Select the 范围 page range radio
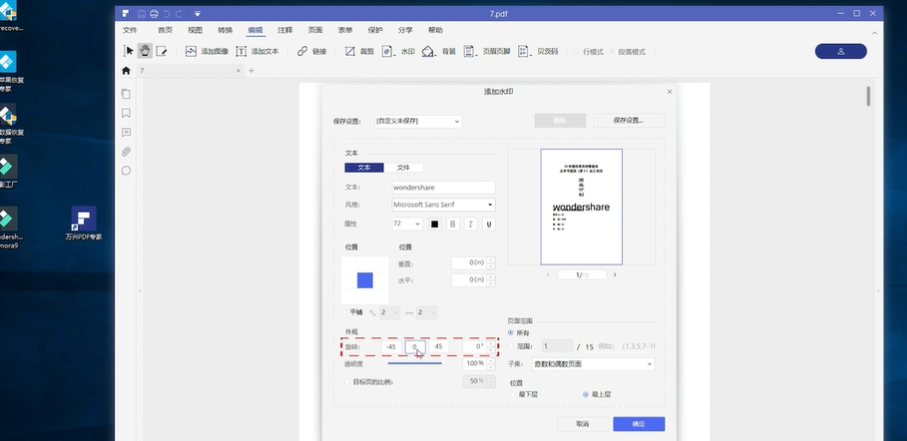The image size is (907, 441). [510, 346]
